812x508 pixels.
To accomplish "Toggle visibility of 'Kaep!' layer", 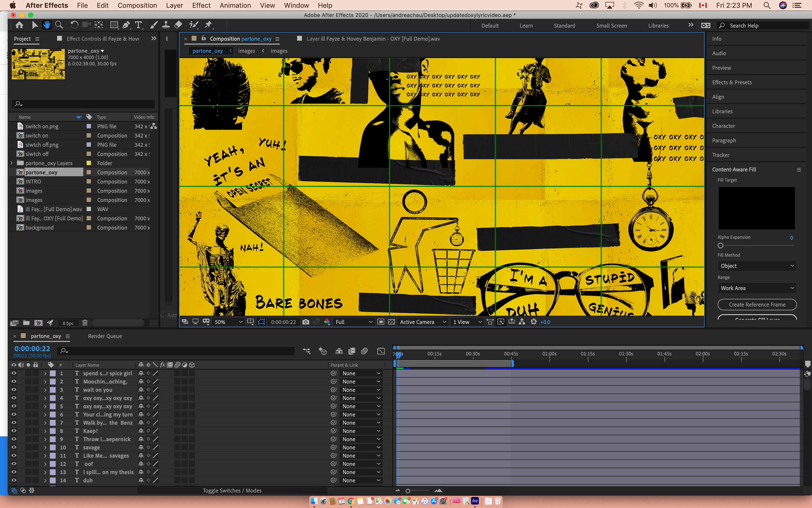I will pos(14,431).
